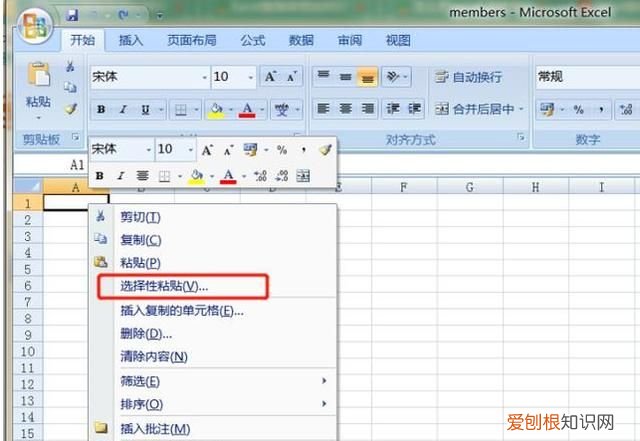Click the ribbon accounting format icon

pos(547,109)
